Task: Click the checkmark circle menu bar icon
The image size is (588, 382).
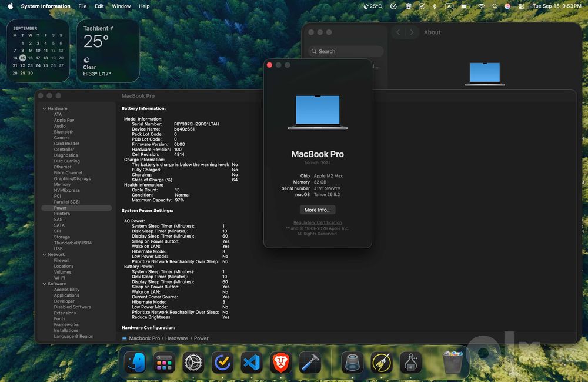Action: tap(393, 6)
